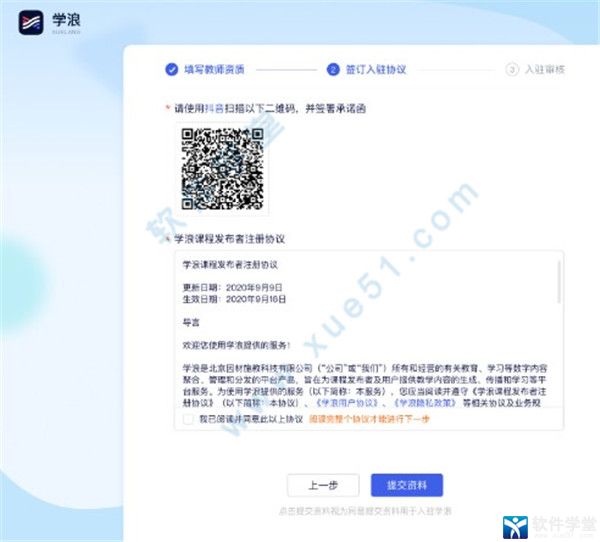The height and width of the screenshot is (542, 600).
Task: Click the 上一步 button
Action: 323,485
